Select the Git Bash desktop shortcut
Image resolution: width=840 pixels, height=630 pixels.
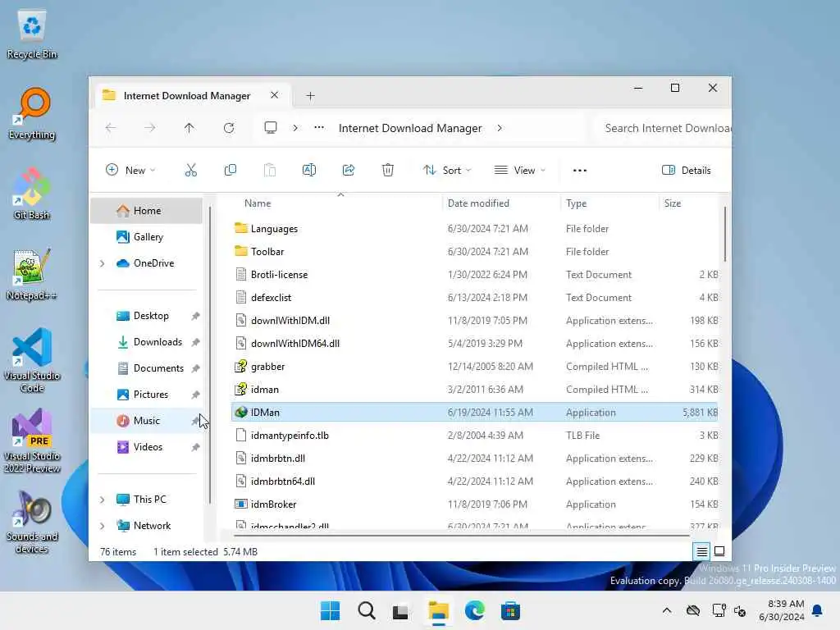32,194
